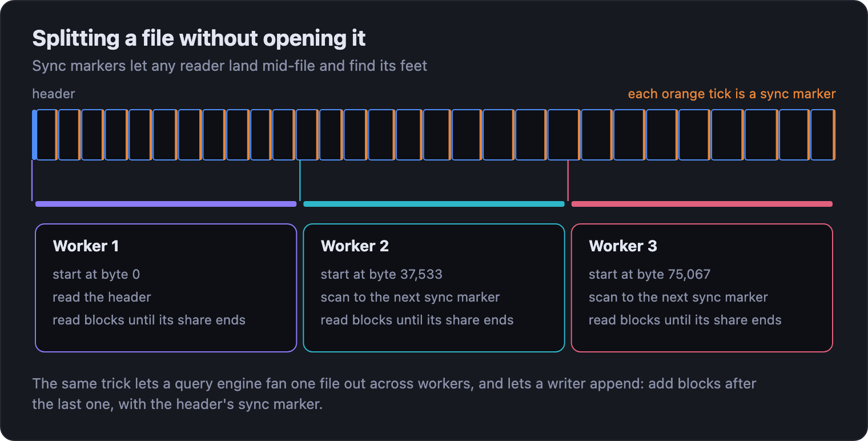Click 'read the header' line
868x441 pixels.
[x=102, y=297]
